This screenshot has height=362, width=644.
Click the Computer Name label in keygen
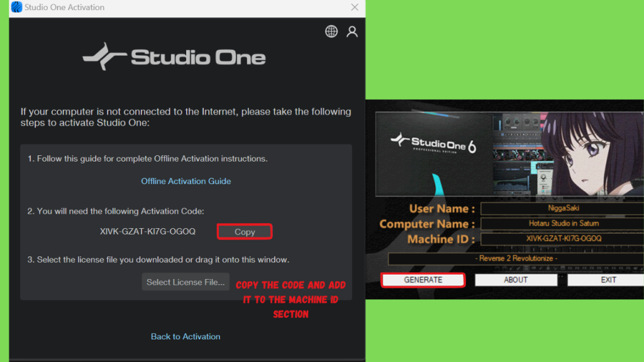(x=427, y=224)
